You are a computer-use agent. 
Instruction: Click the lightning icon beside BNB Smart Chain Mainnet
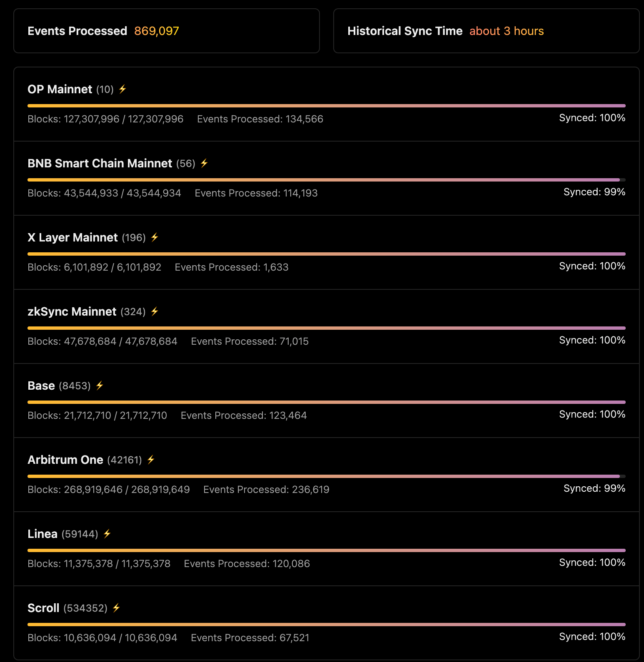(x=204, y=163)
